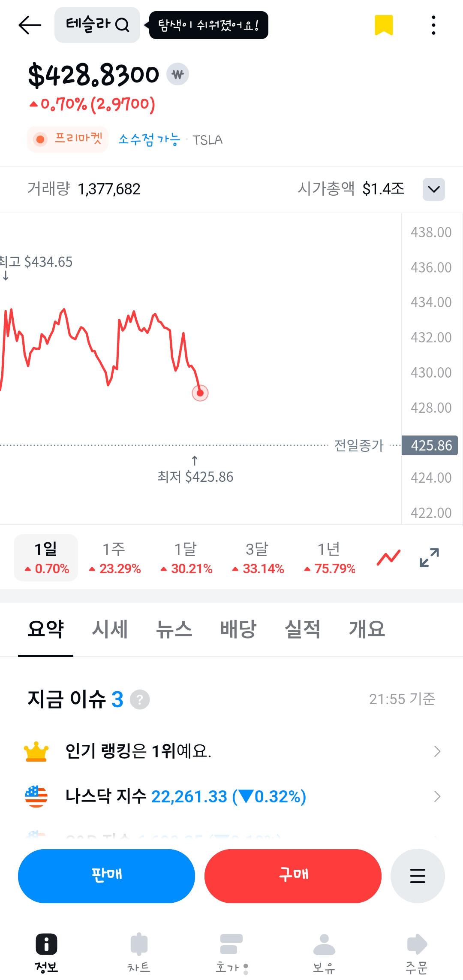
Task: Expand the market cap details dropdown
Action: pyautogui.click(x=433, y=189)
